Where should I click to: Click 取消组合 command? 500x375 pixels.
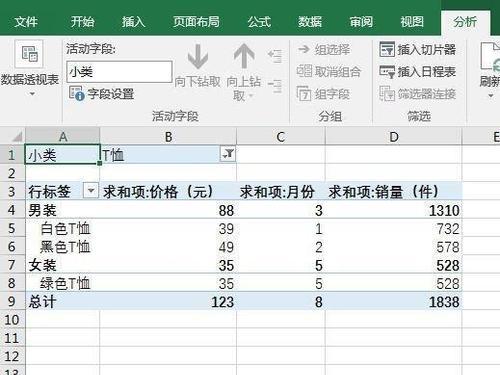[329, 71]
